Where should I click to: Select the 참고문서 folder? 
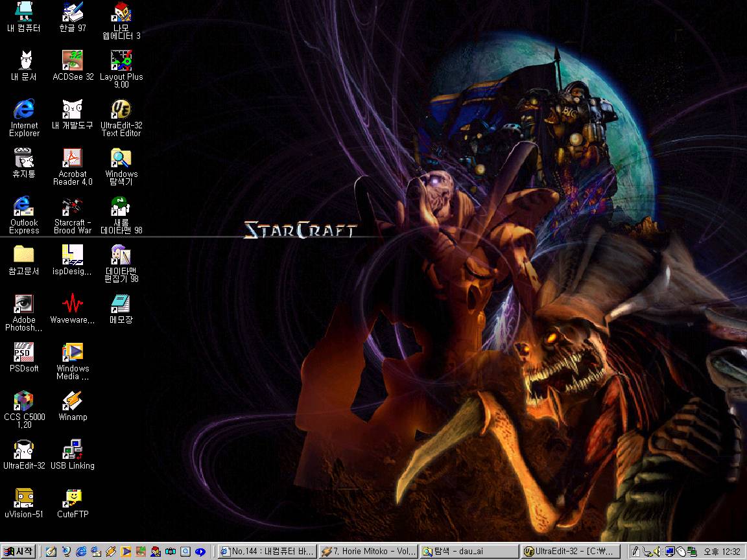(24, 259)
